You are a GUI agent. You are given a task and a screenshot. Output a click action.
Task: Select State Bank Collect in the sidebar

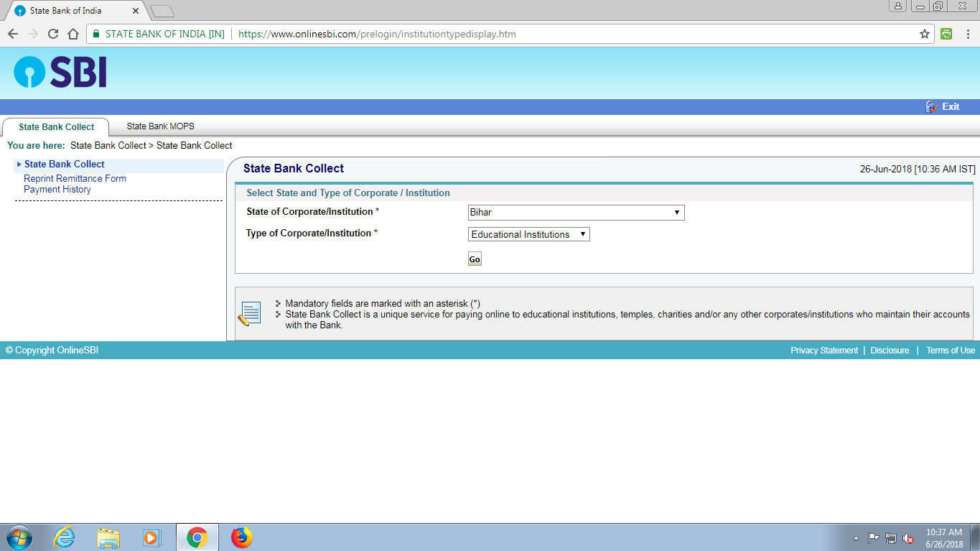pyautogui.click(x=65, y=165)
